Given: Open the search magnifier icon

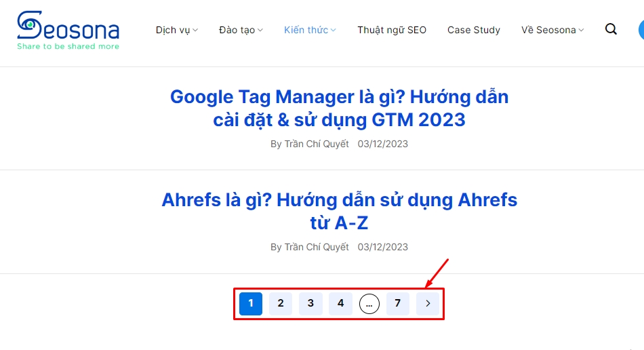Looking at the screenshot, I should tap(611, 29).
